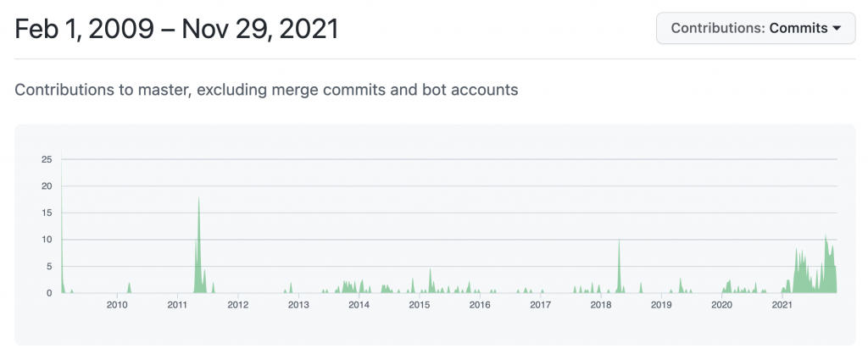The width and height of the screenshot is (868, 354).
Task: Click the 2020 x-axis label
Action: [721, 305]
